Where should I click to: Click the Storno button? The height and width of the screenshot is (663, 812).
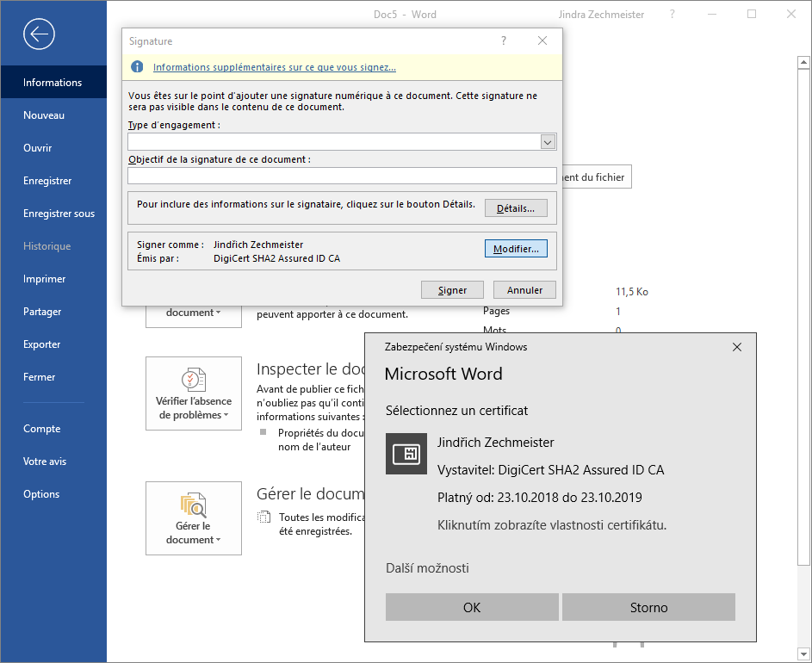648,607
